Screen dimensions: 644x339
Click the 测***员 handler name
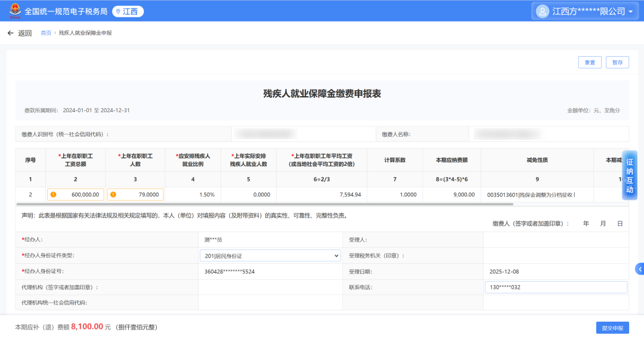pyautogui.click(x=213, y=239)
